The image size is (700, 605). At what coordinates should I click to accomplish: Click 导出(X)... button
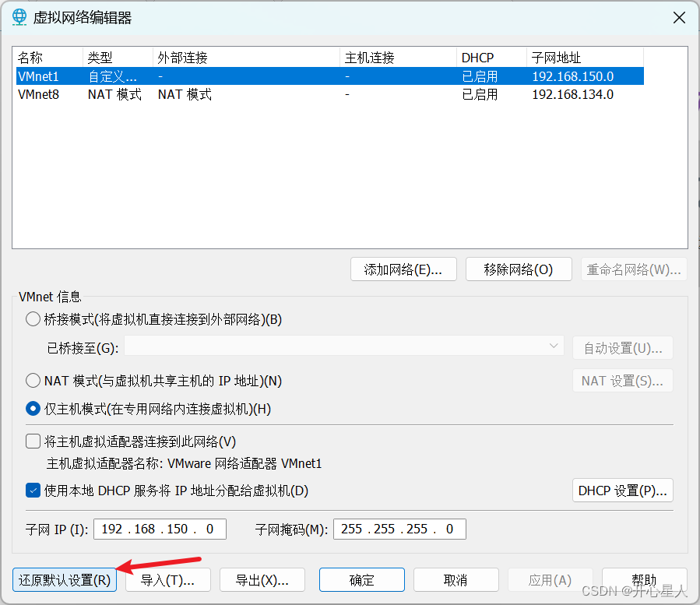point(262,580)
